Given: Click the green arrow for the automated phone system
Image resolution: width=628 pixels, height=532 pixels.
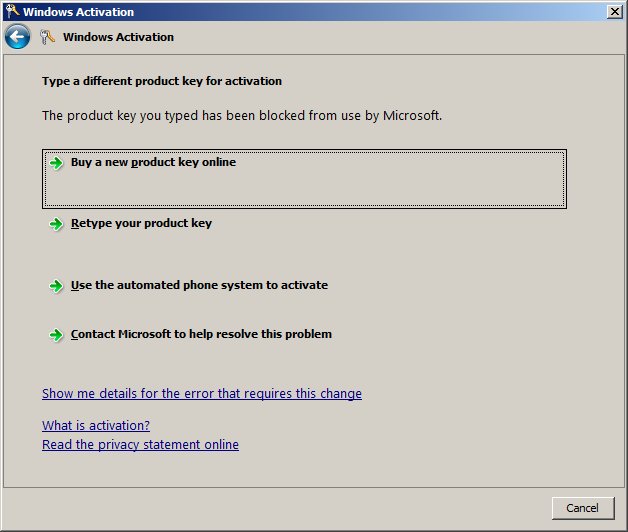Looking at the screenshot, I should pos(57,286).
